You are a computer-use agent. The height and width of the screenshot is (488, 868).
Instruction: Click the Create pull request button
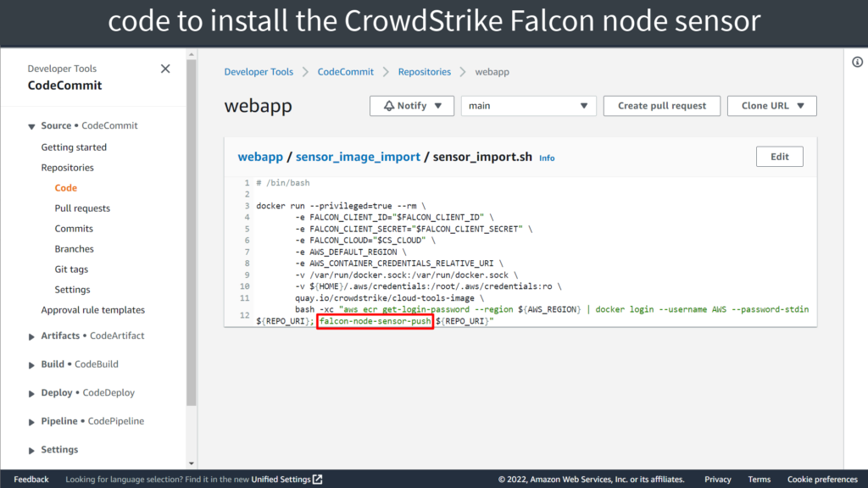(661, 106)
